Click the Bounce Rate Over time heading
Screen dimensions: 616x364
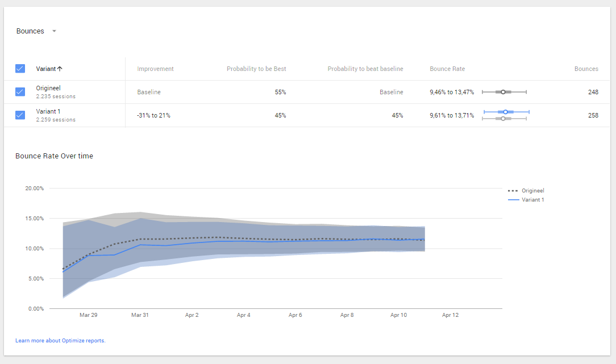pos(54,156)
